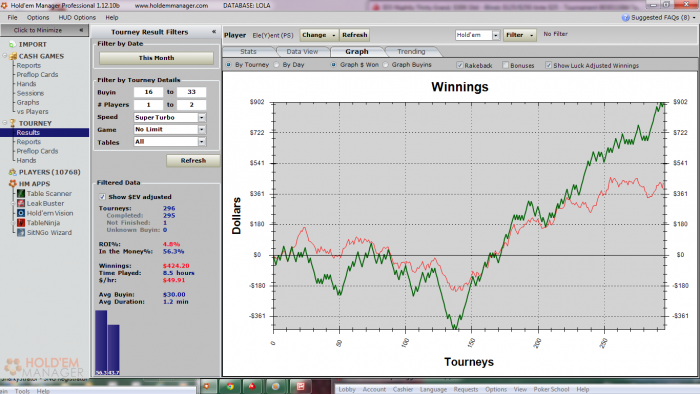Select the Graph tab
Image resolution: width=700 pixels, height=394 pixels.
tap(357, 52)
